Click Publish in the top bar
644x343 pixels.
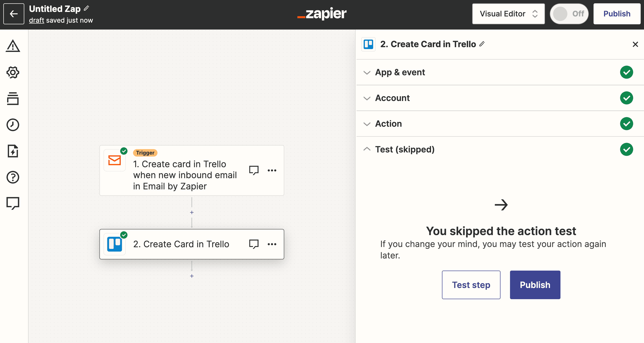[617, 14]
